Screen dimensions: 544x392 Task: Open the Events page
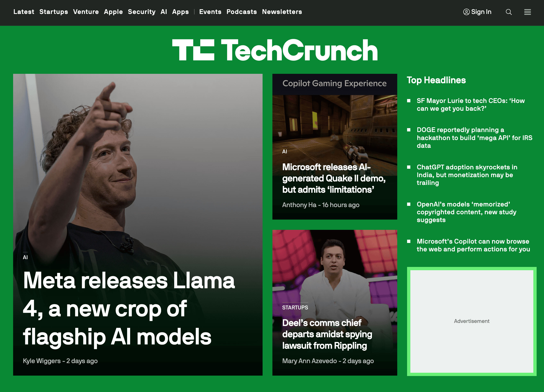click(210, 12)
